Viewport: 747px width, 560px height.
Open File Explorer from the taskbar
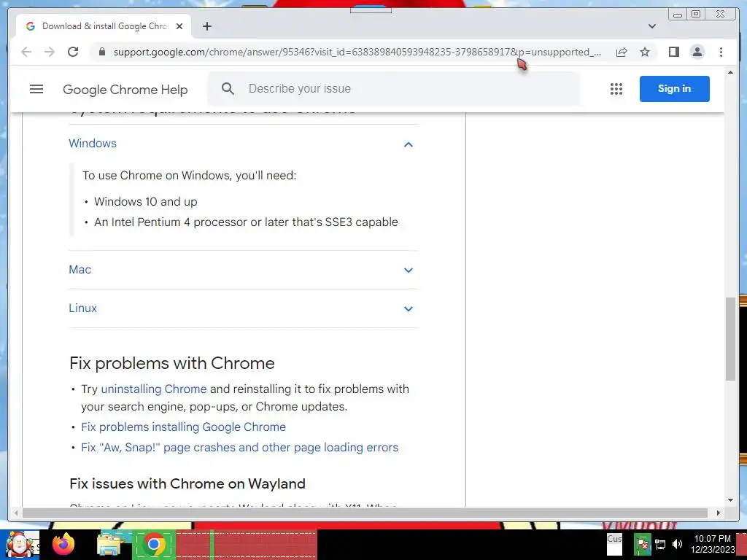coord(109,544)
